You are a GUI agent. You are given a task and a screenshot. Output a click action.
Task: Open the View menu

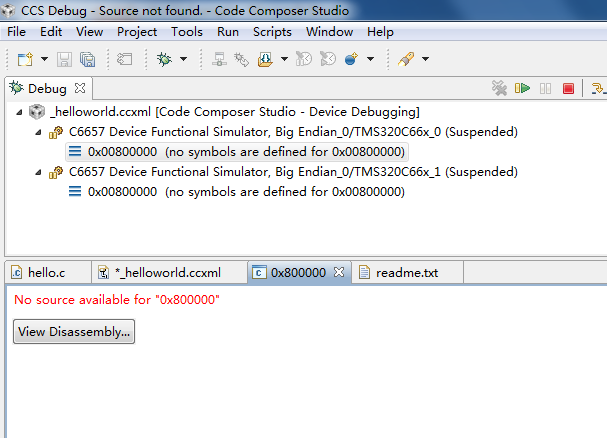point(89,32)
